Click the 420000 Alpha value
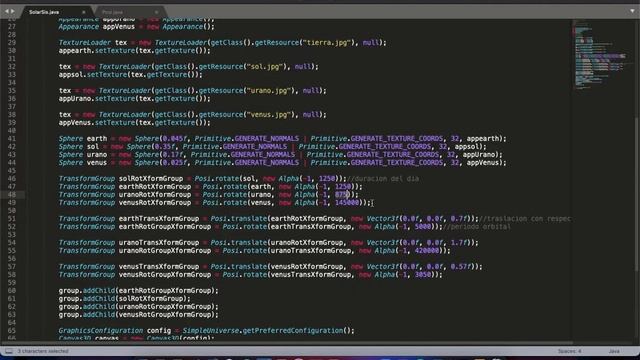The height and width of the screenshot is (360, 640). coord(427,251)
